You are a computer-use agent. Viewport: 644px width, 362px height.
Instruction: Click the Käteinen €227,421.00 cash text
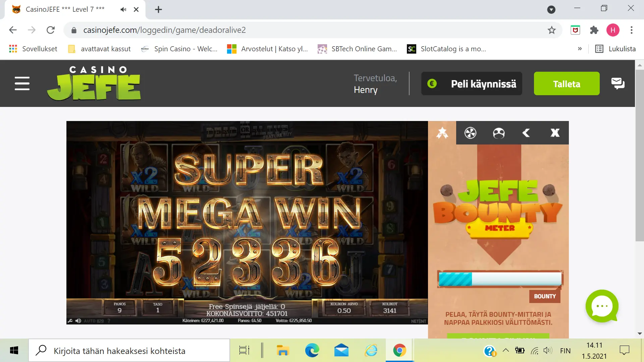(203, 321)
